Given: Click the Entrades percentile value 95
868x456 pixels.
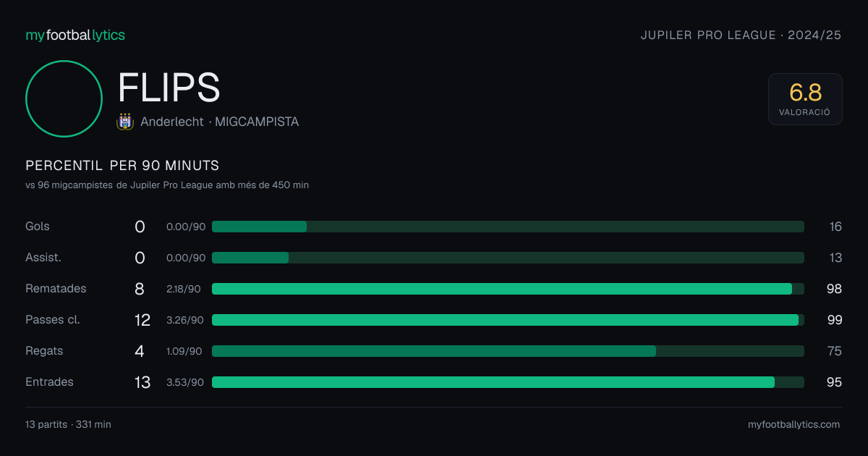Looking at the screenshot, I should coord(835,382).
